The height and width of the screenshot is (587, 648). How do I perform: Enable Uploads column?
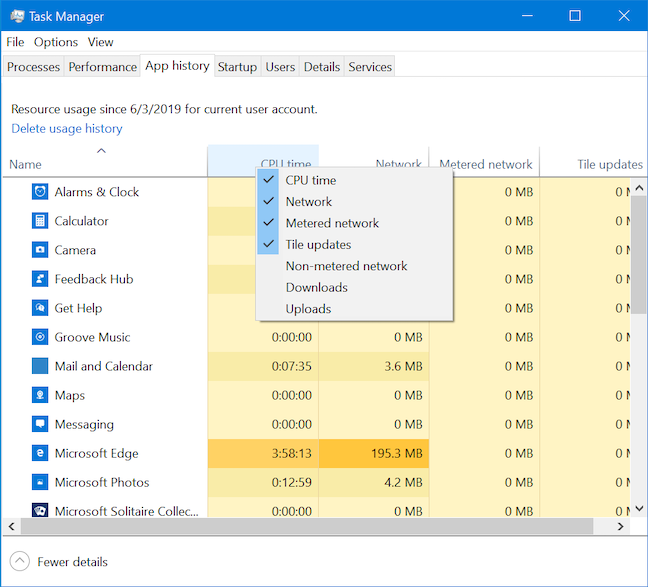(x=355, y=309)
